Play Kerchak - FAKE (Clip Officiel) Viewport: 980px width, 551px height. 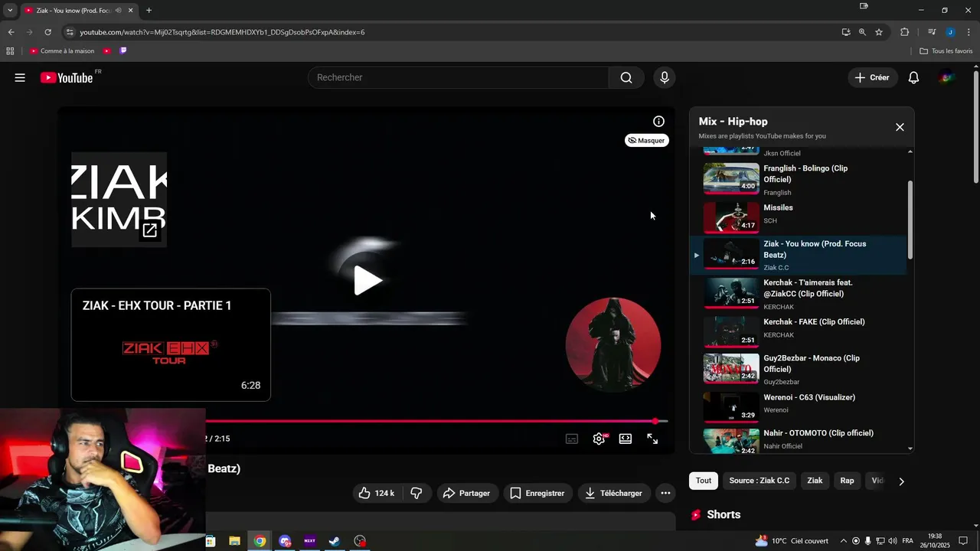pos(797,331)
